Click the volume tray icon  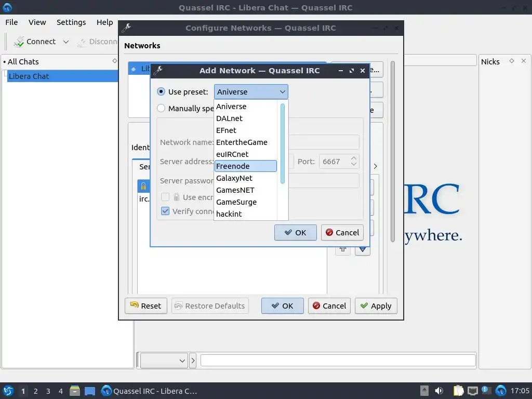click(440, 391)
